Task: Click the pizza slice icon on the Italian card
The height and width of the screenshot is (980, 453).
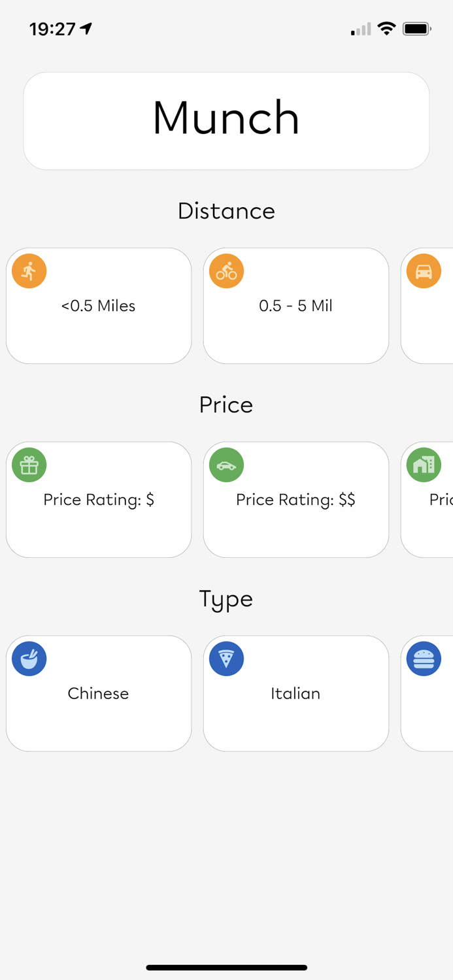Action: coord(226,659)
